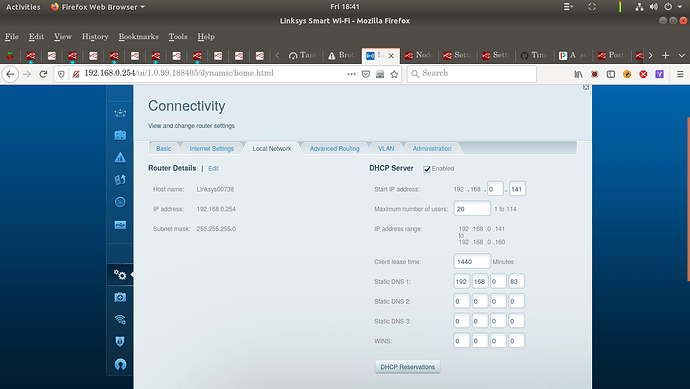Click the insecure connection padlock icon
The height and width of the screenshot is (389, 690).
click(76, 74)
